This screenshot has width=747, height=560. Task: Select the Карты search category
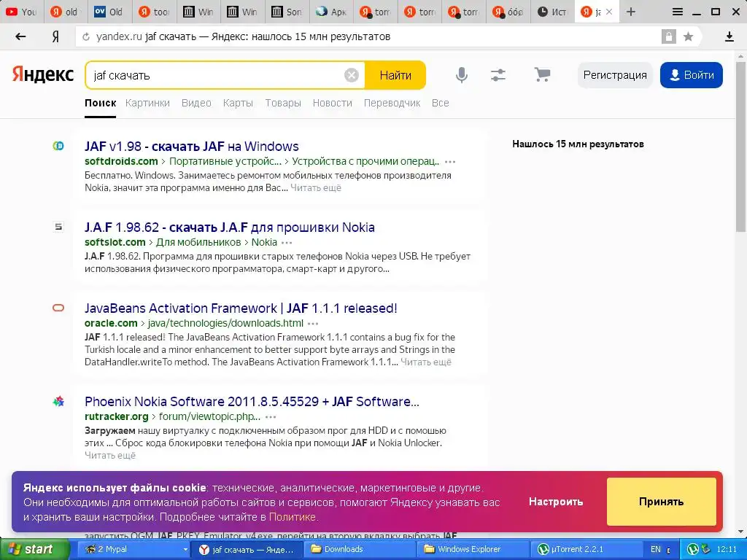(x=238, y=103)
